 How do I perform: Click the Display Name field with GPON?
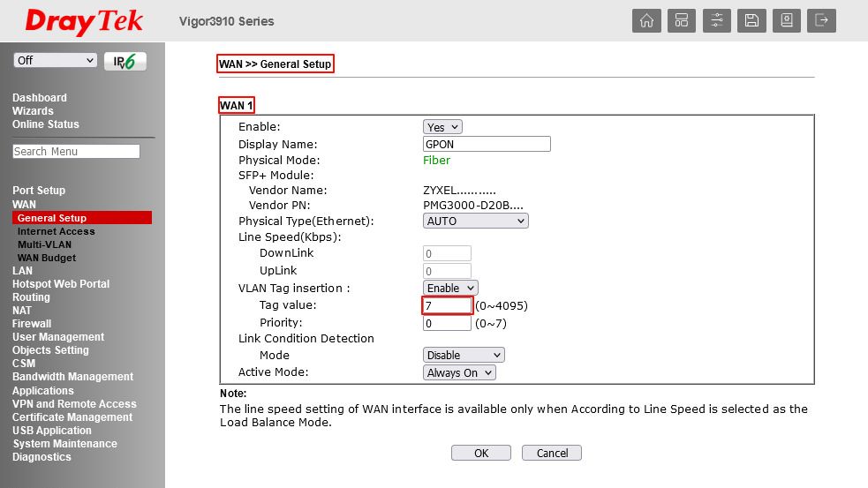tap(487, 145)
